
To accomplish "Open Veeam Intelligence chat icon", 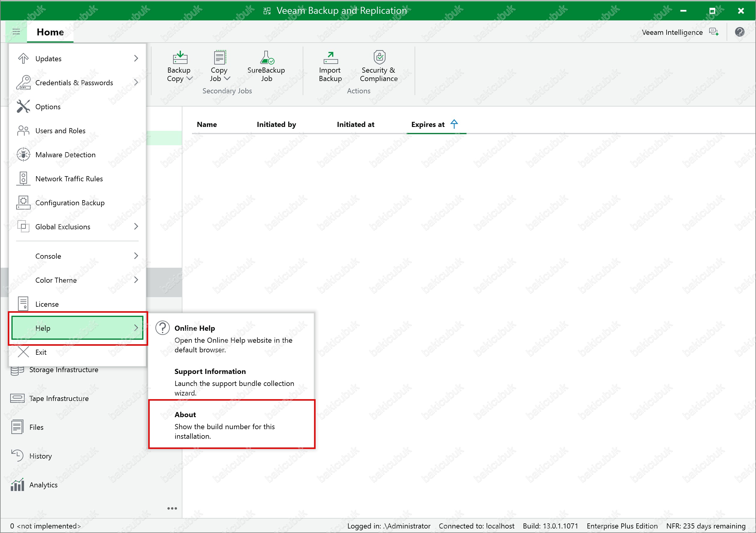I will point(713,32).
